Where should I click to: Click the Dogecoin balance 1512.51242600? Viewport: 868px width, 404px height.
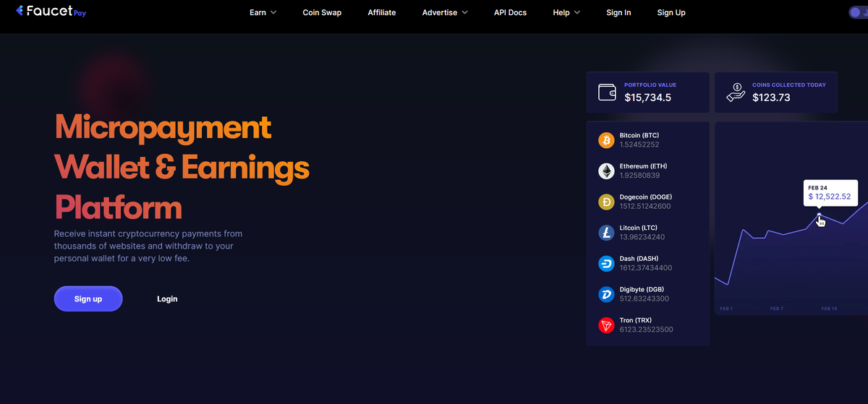(x=645, y=206)
